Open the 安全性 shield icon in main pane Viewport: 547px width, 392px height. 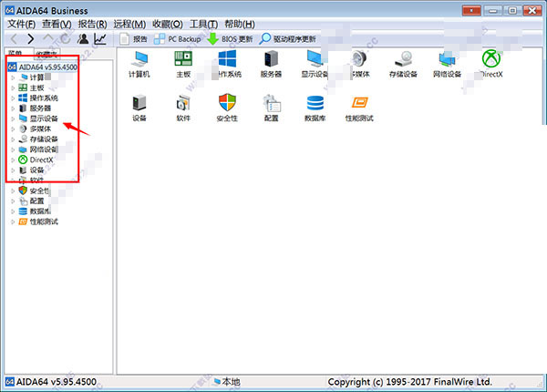(x=227, y=108)
